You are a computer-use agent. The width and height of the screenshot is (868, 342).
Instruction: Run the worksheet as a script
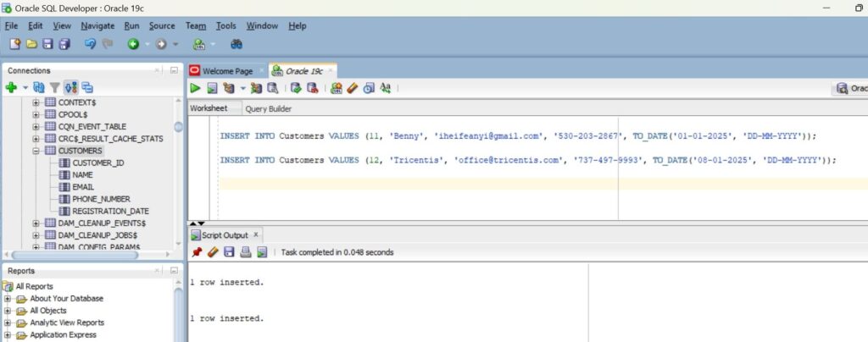212,87
